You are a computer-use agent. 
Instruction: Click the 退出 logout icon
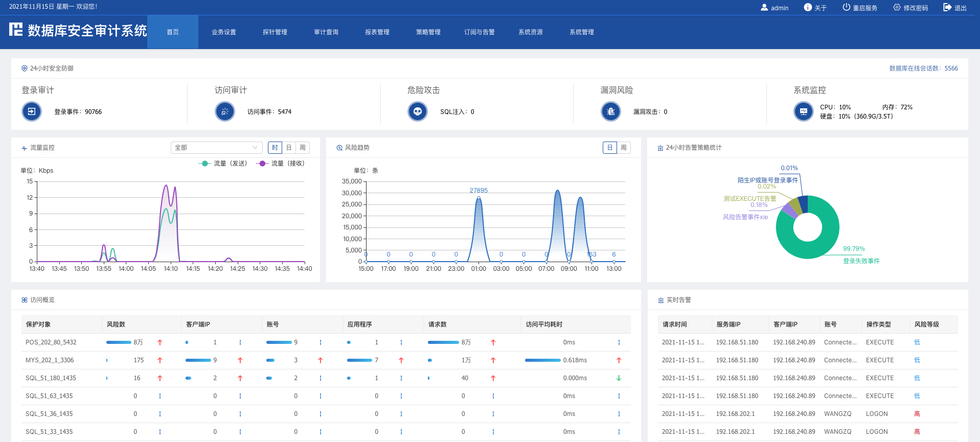coord(947,8)
